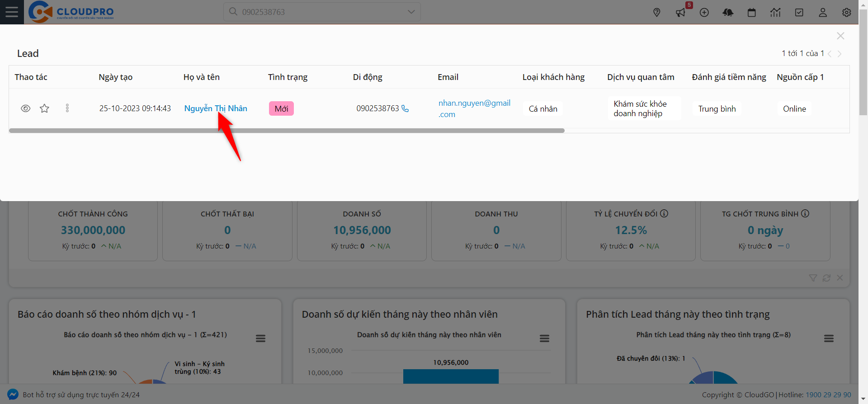View lead details with eye icon
Image resolution: width=868 pixels, height=404 pixels.
point(26,108)
